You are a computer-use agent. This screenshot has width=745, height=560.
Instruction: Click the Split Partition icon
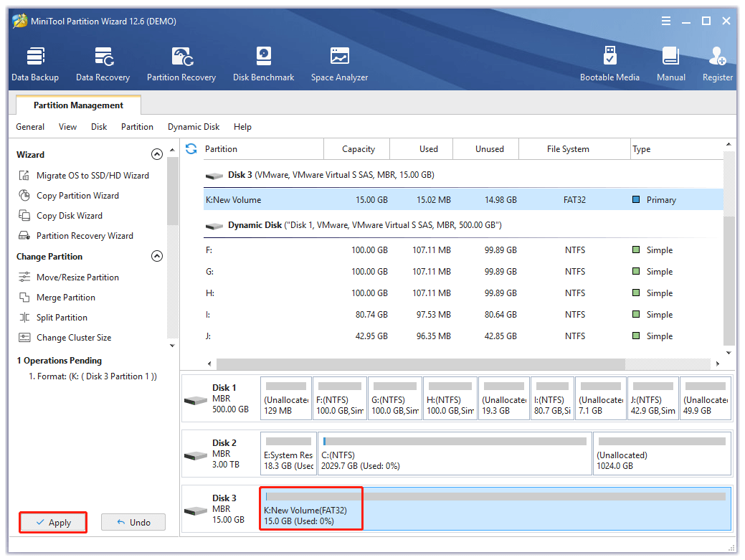24,317
